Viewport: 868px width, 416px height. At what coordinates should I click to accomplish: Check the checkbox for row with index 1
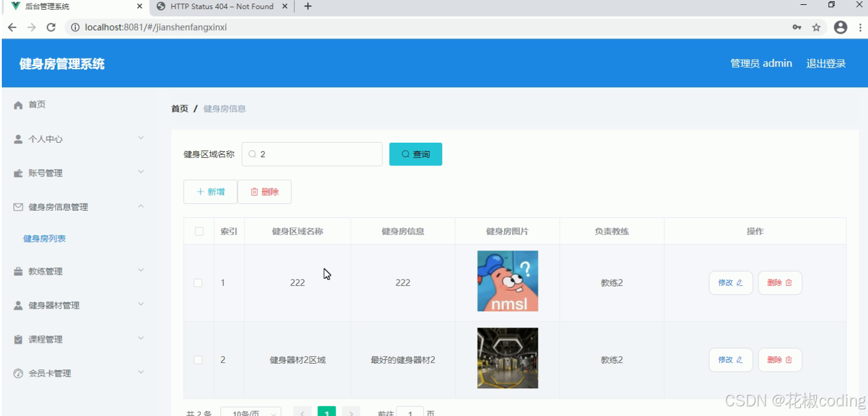(198, 282)
